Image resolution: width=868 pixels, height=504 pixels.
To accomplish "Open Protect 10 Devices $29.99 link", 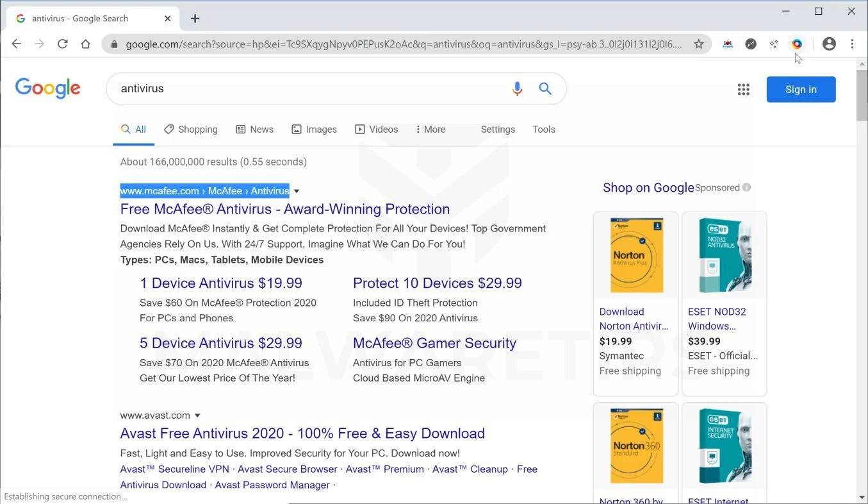I will [438, 283].
